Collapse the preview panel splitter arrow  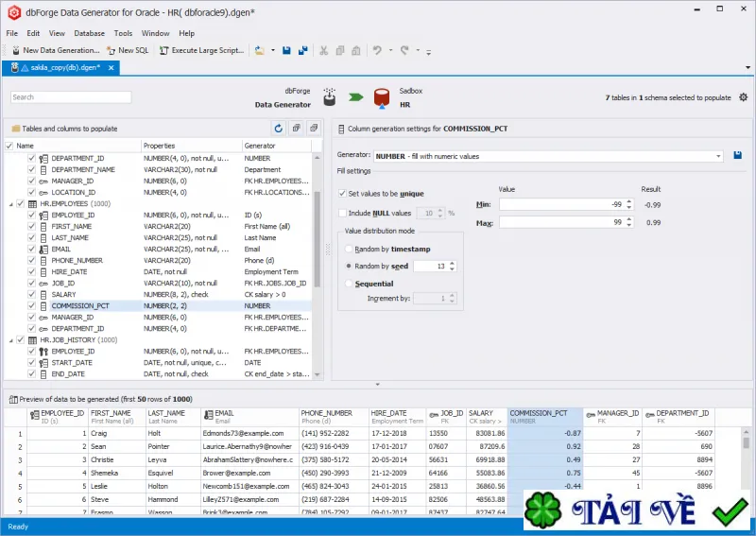[x=377, y=385]
